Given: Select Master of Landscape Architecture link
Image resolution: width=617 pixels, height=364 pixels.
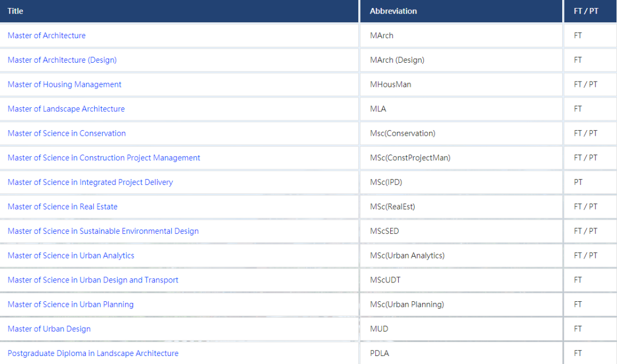Looking at the screenshot, I should click(x=66, y=109).
